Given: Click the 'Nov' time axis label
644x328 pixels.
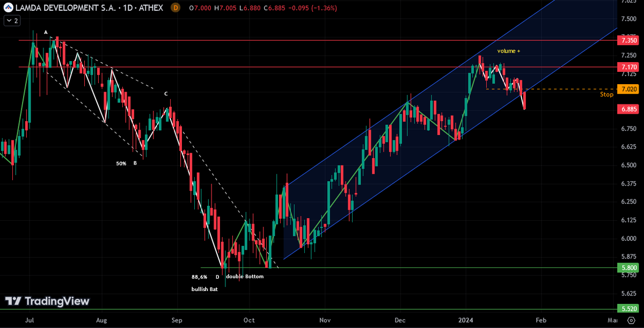Looking at the screenshot, I should pyautogui.click(x=325, y=320).
